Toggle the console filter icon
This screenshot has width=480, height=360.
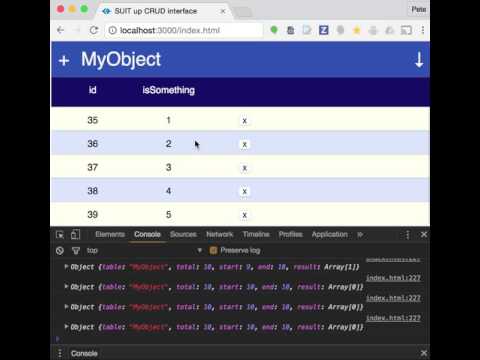(x=76, y=250)
